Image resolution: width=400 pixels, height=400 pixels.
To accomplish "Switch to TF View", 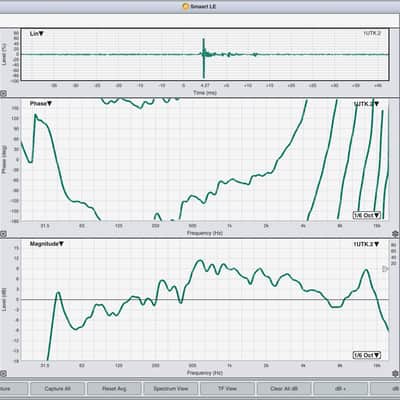I will coord(227,389).
